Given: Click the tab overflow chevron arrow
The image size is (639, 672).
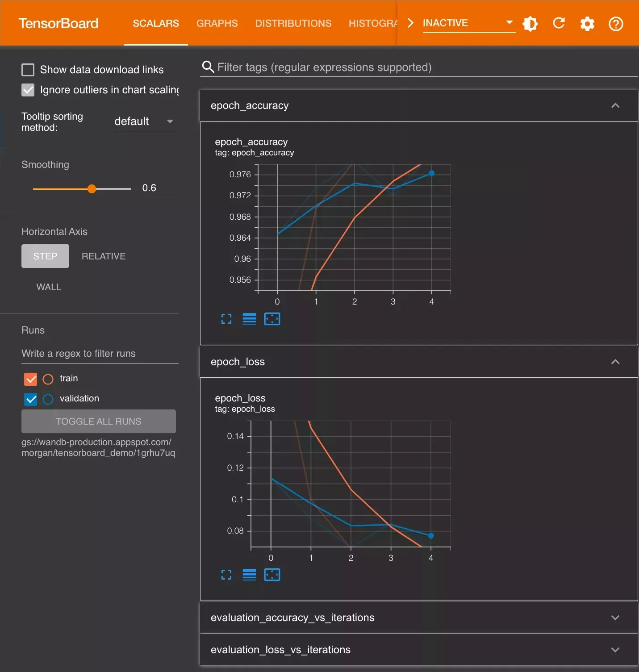Looking at the screenshot, I should point(410,23).
